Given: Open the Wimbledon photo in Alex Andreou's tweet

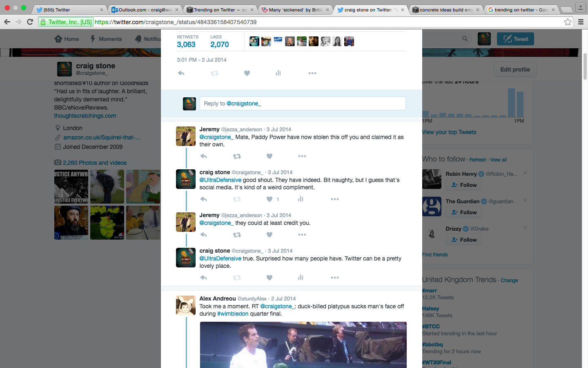Looking at the screenshot, I should tap(303, 345).
